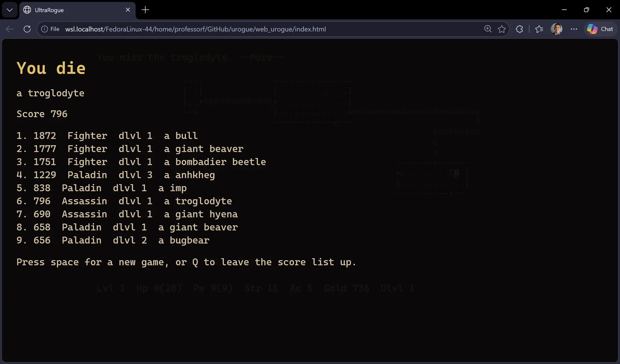The image size is (620, 364).
Task: Add page to favorites star icon
Action: coord(502,29)
